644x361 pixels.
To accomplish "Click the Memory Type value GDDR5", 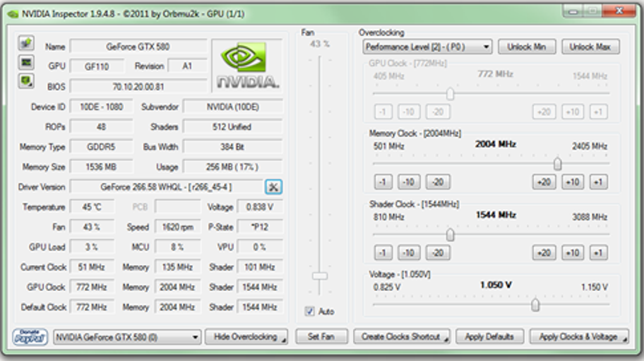I will pyautogui.click(x=101, y=146).
